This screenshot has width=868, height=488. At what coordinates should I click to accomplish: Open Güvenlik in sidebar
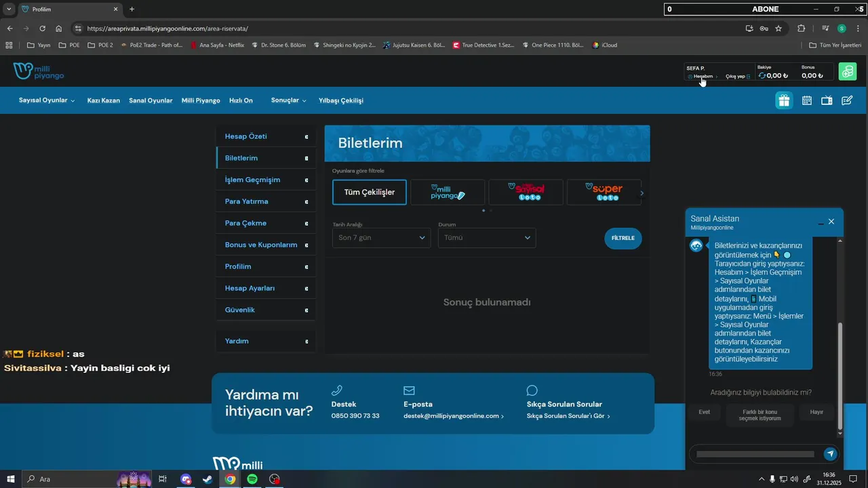coord(266,310)
